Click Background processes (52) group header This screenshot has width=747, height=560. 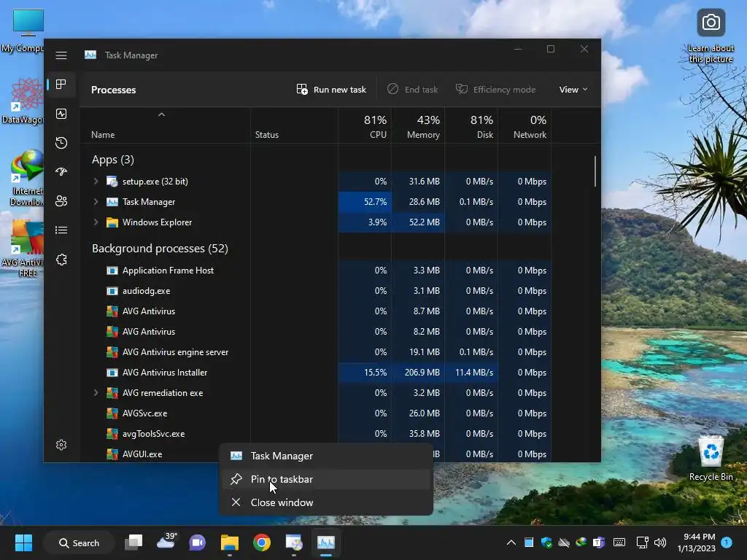(160, 249)
